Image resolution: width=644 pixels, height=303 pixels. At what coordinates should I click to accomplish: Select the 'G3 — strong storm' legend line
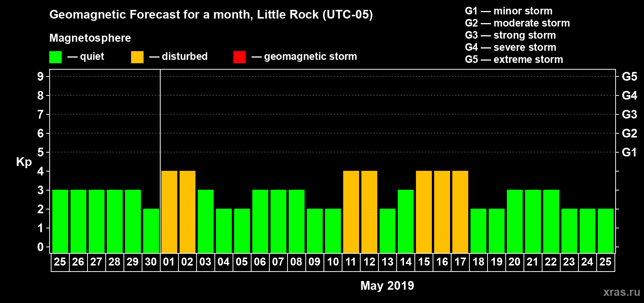tap(510, 35)
